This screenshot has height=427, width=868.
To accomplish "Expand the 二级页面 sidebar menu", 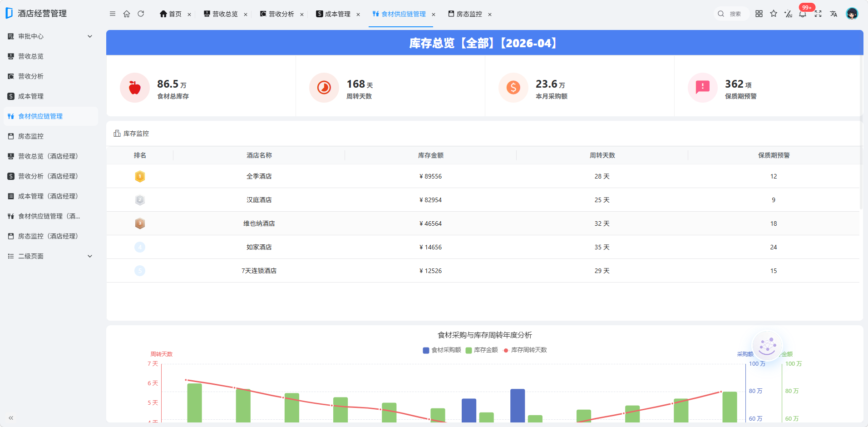I will (51, 256).
